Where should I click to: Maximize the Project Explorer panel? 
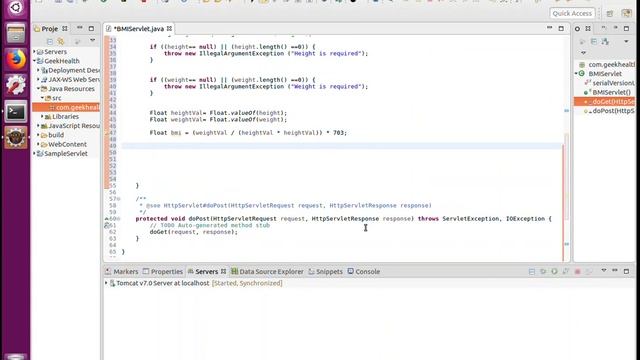click(x=91, y=29)
